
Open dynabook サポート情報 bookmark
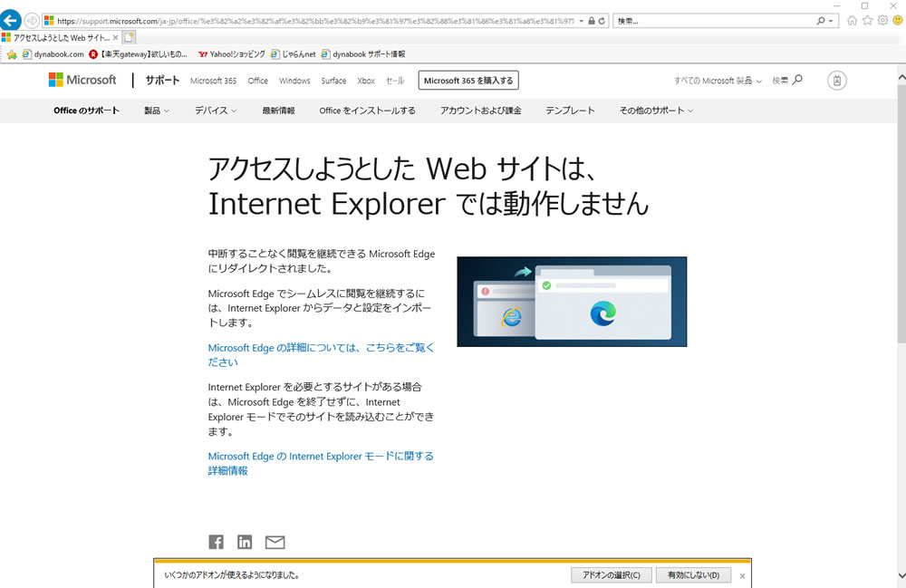coord(363,54)
